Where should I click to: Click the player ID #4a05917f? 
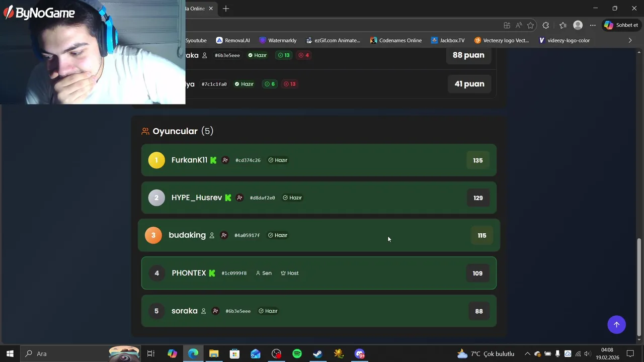point(247,235)
